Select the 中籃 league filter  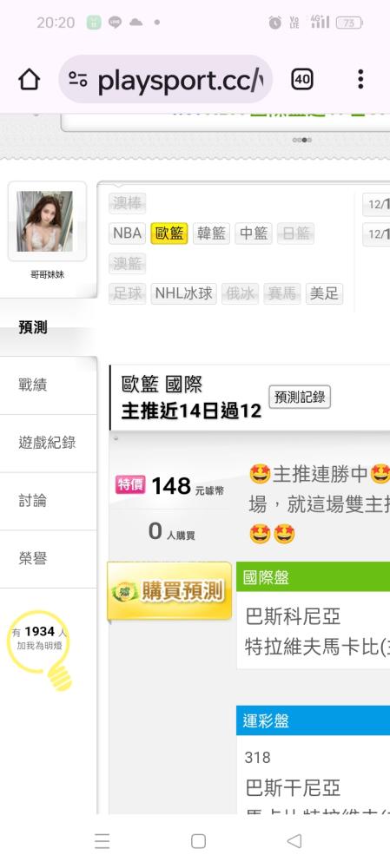(253, 233)
